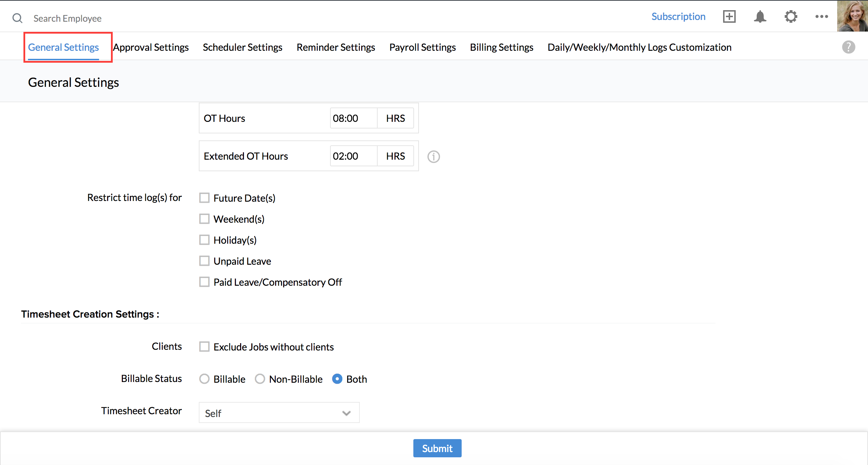Open the notifications bell
868x465 pixels.
coord(760,16)
